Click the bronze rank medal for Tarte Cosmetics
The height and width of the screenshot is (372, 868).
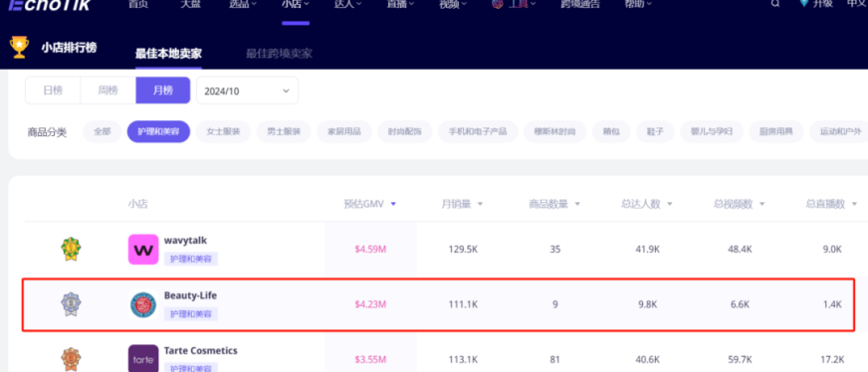coord(71,359)
